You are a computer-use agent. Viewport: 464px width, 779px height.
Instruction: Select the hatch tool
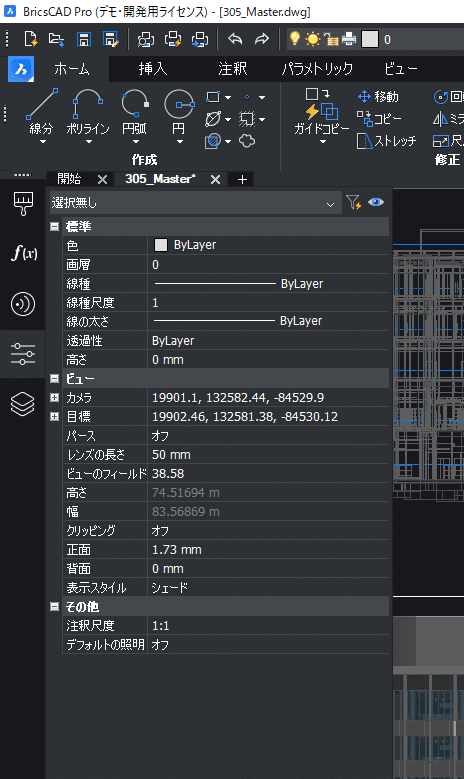click(x=213, y=141)
